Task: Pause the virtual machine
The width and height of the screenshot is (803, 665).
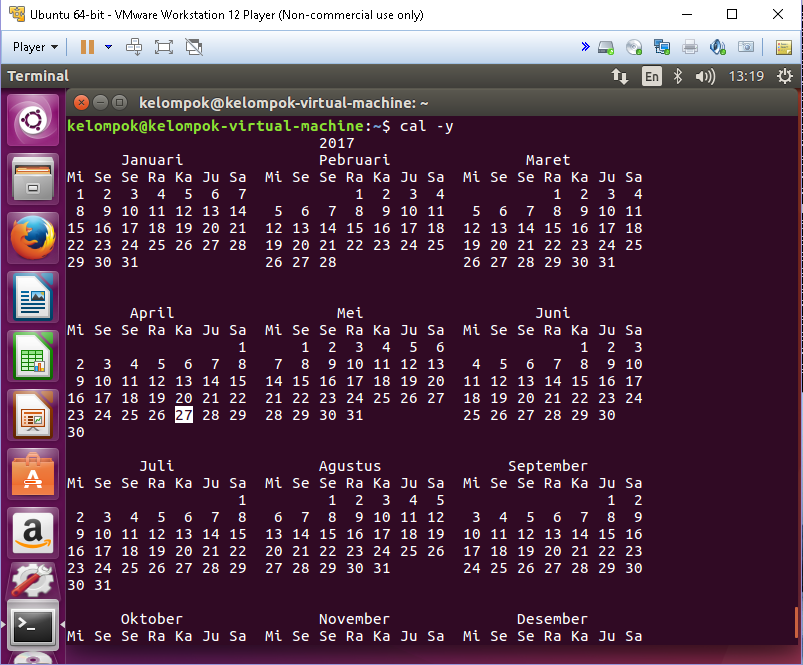Action: 88,47
